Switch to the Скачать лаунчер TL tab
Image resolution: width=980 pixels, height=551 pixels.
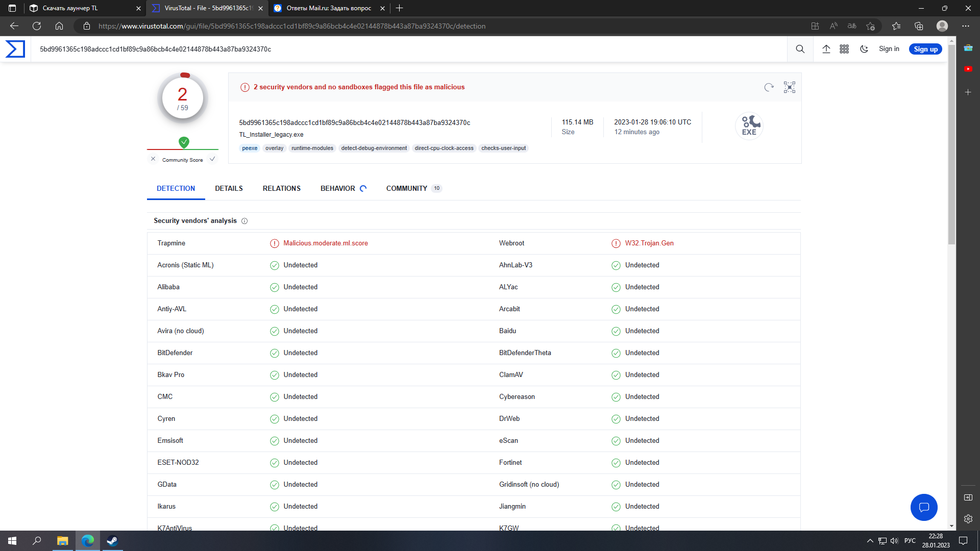point(85,8)
